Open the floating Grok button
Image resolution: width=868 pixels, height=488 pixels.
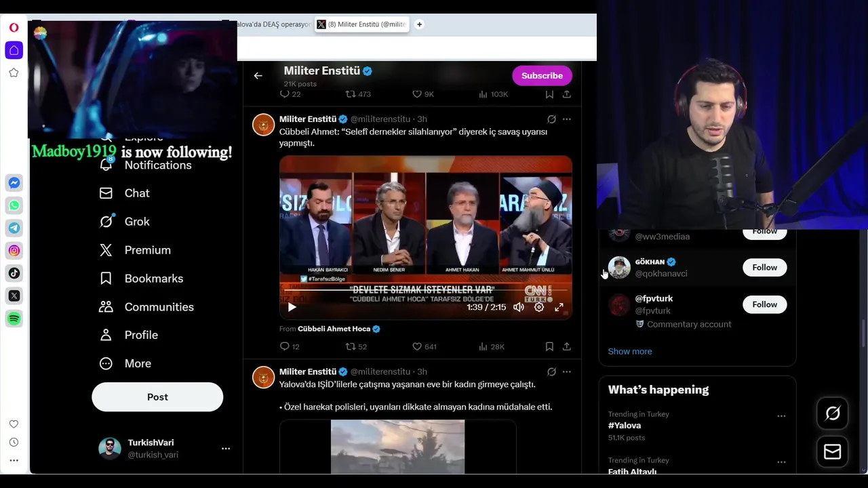pyautogui.click(x=832, y=413)
